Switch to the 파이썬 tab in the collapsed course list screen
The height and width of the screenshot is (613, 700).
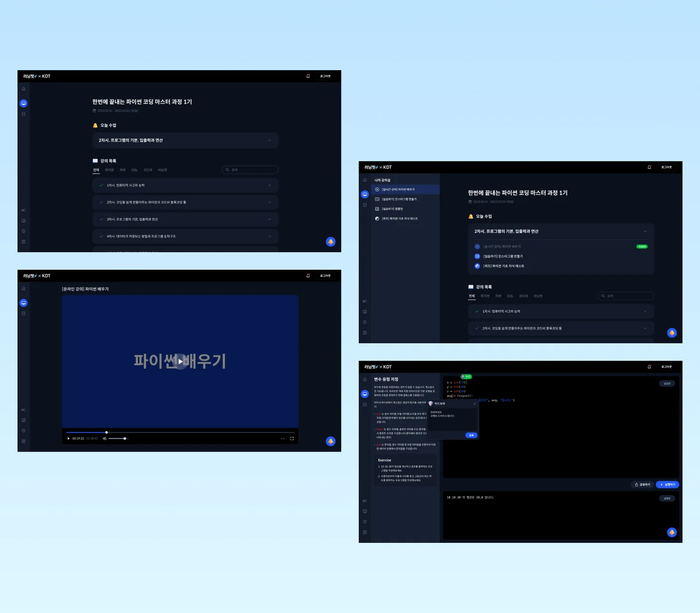tap(109, 170)
